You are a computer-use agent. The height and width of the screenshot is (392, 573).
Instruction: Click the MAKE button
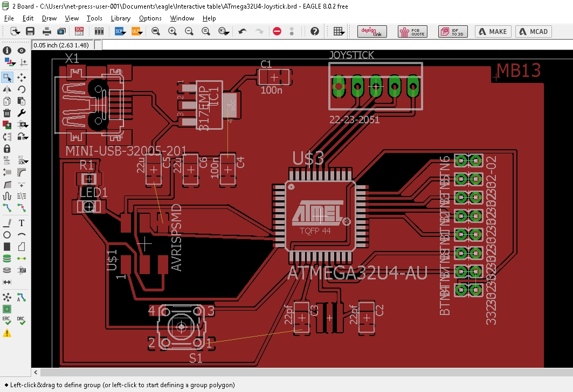tap(492, 32)
